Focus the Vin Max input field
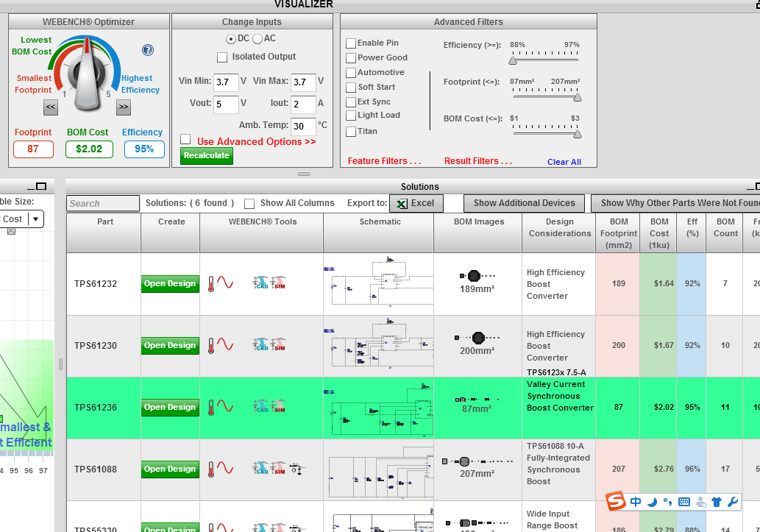 (x=303, y=82)
